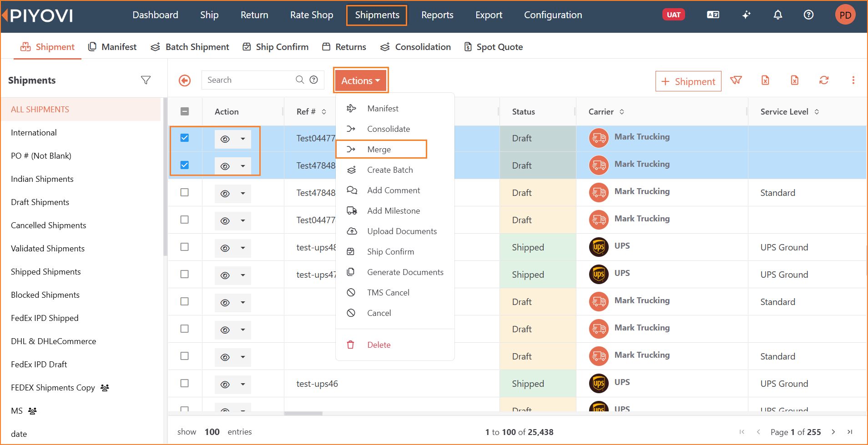The height and width of the screenshot is (445, 868).
Task: Switch to the Manifest tab
Action: pos(112,47)
